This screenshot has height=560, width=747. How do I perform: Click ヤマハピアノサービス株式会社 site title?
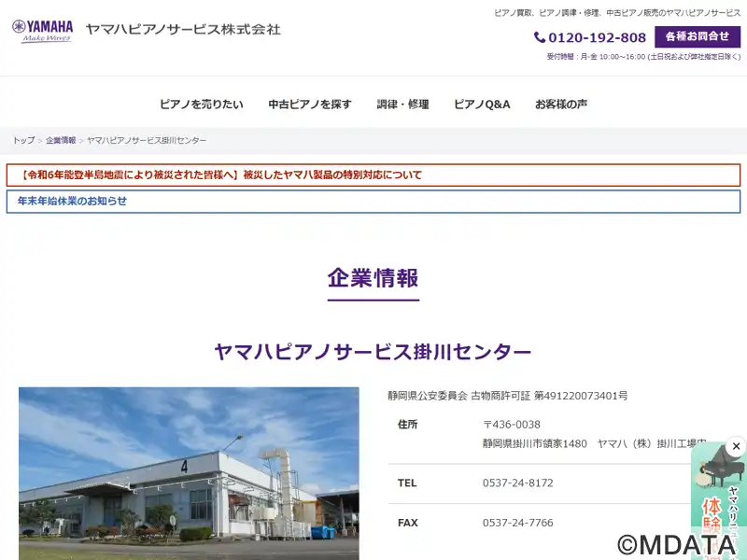pos(183,30)
